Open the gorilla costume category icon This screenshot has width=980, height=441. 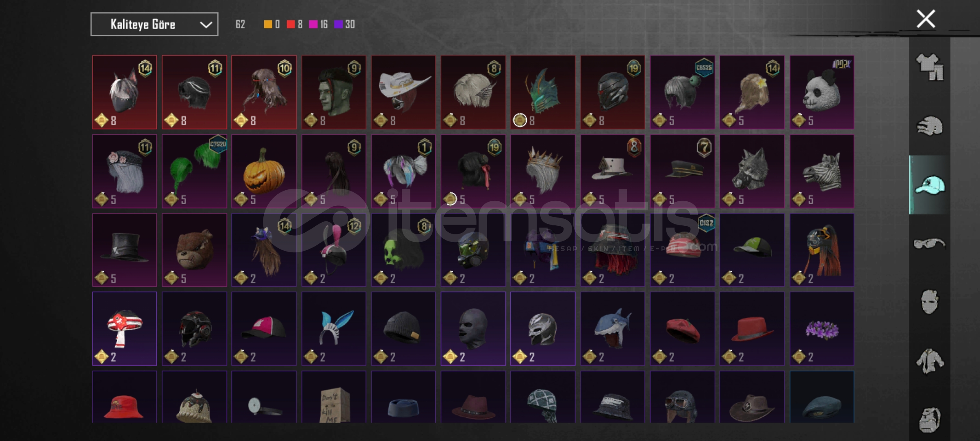929,420
